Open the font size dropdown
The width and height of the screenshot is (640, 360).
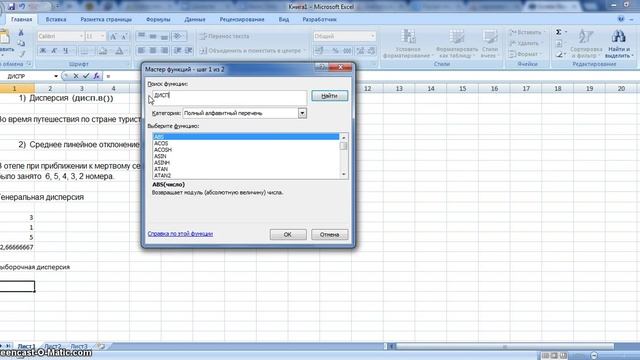(102, 36)
